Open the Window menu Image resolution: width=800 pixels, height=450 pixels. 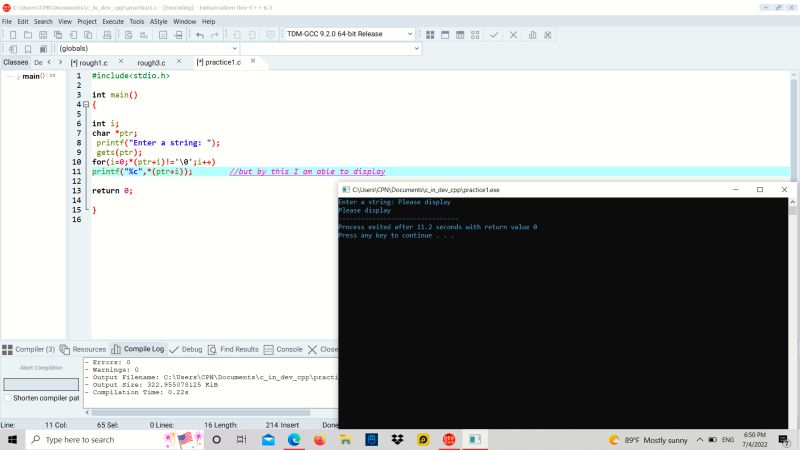pos(184,21)
